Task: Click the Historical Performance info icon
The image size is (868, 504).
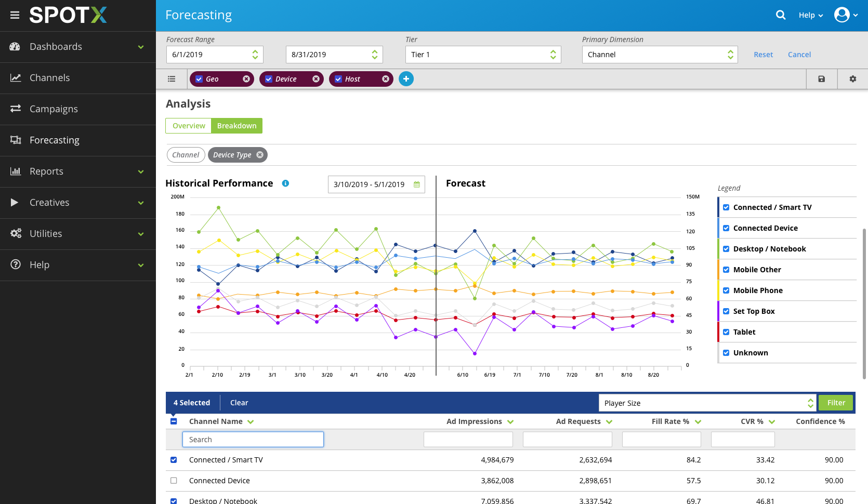Action: [x=285, y=183]
